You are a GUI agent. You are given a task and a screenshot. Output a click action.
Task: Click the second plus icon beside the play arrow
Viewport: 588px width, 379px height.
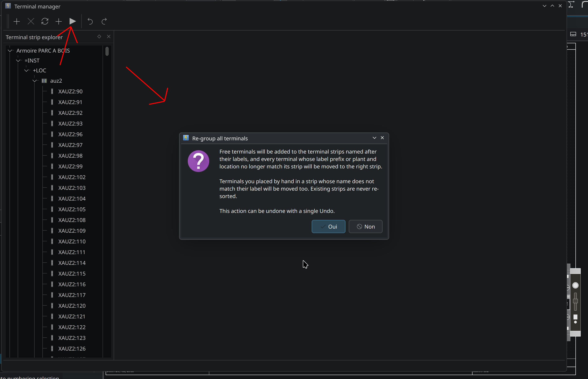click(58, 21)
